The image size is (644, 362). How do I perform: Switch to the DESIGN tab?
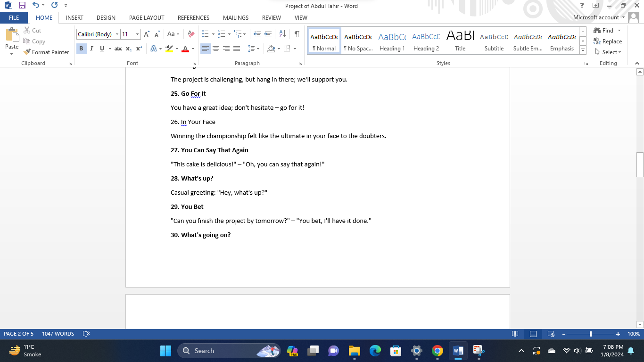click(x=106, y=17)
